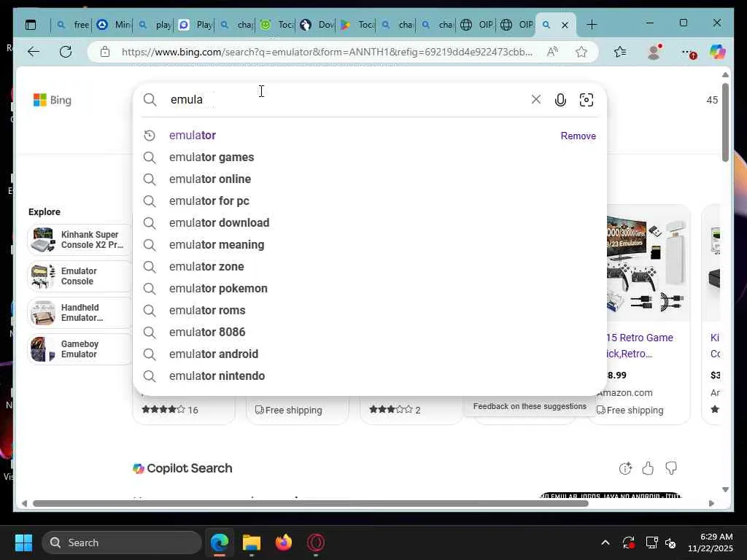Open visual search camera icon

coord(586,99)
